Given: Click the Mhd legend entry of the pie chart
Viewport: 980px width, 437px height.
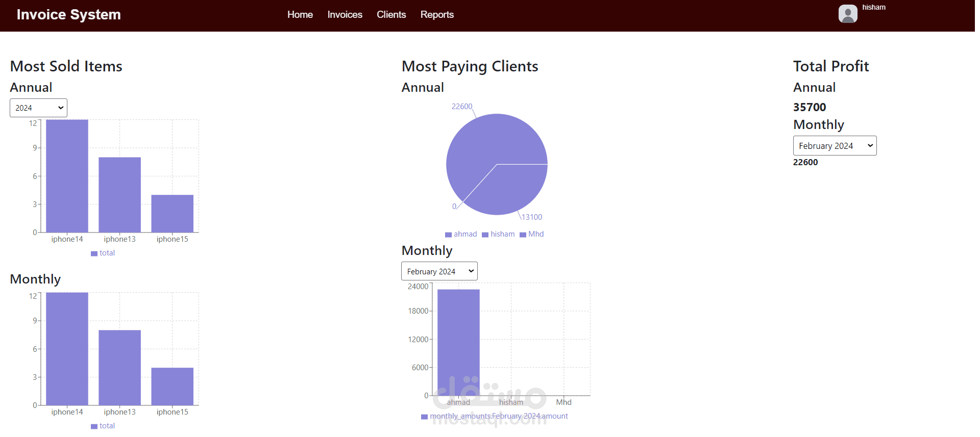Looking at the screenshot, I should click(532, 234).
